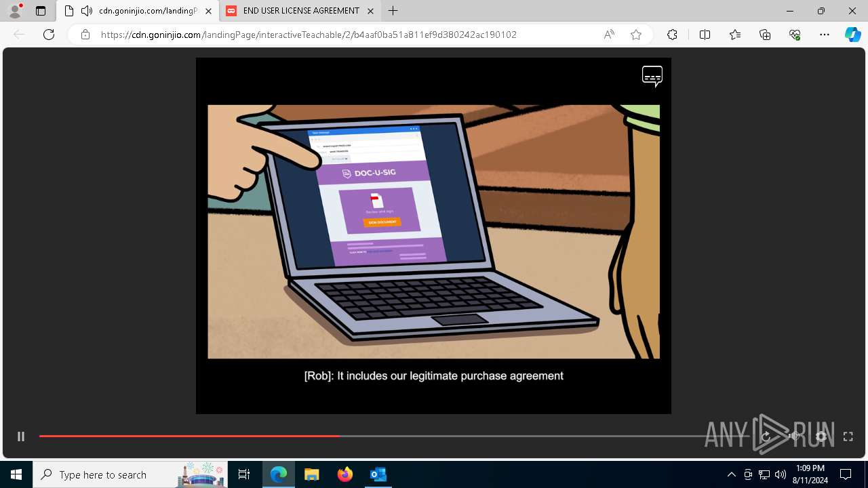Open File Explorer from taskbar
The image size is (868, 488).
tap(311, 474)
